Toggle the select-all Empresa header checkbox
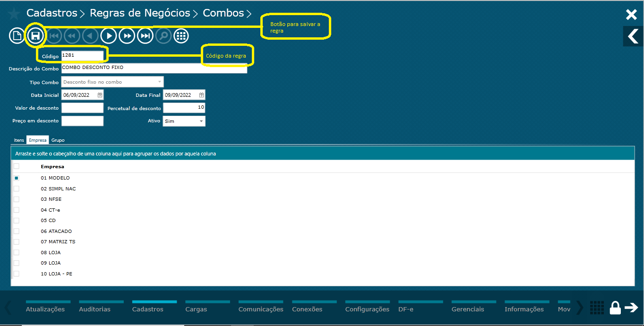The height and width of the screenshot is (326, 644). [17, 166]
